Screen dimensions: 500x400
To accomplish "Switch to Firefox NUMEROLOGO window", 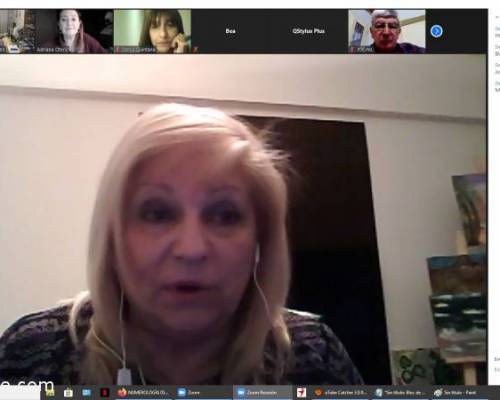I will (144, 393).
